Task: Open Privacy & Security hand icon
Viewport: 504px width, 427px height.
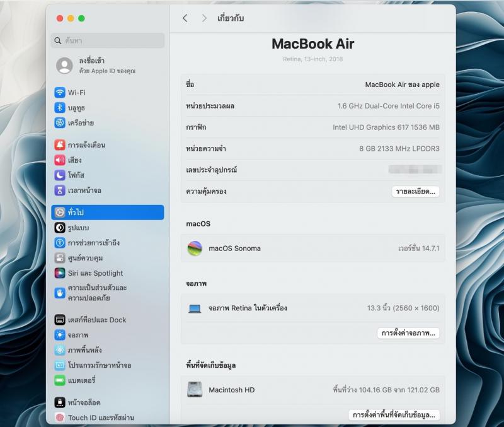Action: (x=60, y=293)
